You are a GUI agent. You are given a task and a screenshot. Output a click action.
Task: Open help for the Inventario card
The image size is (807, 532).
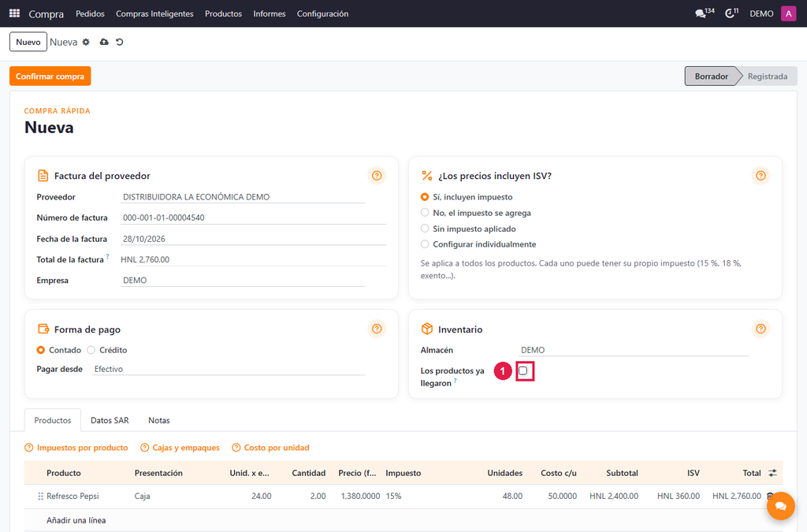click(761, 329)
